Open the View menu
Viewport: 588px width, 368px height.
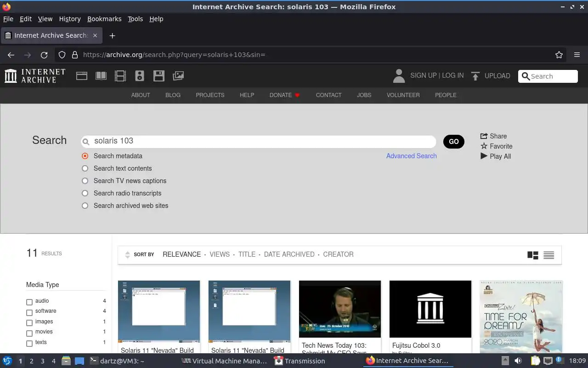(x=45, y=19)
